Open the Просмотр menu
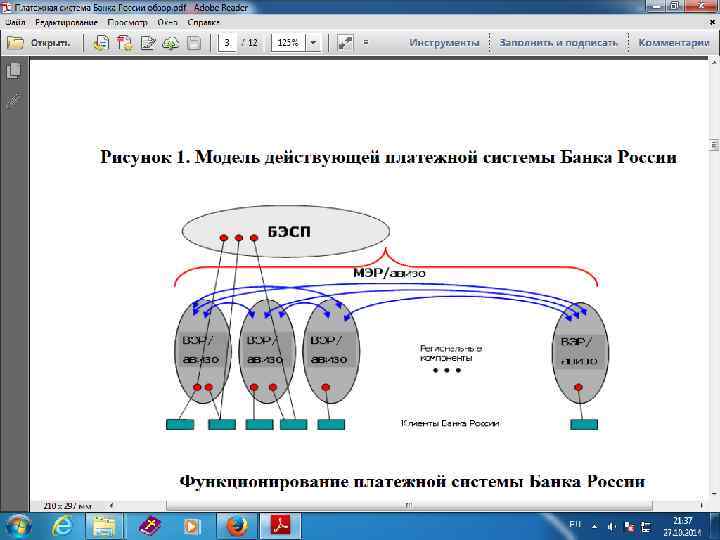 [x=127, y=22]
